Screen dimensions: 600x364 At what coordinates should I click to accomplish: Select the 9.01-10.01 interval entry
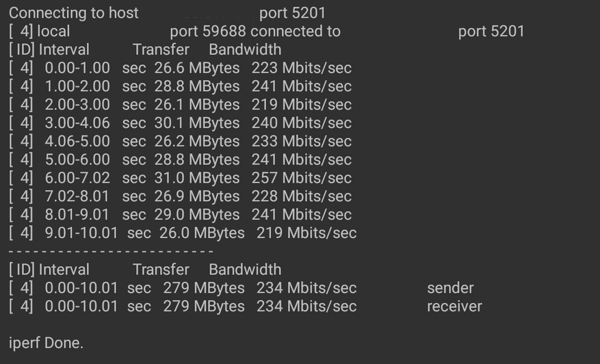(81, 233)
